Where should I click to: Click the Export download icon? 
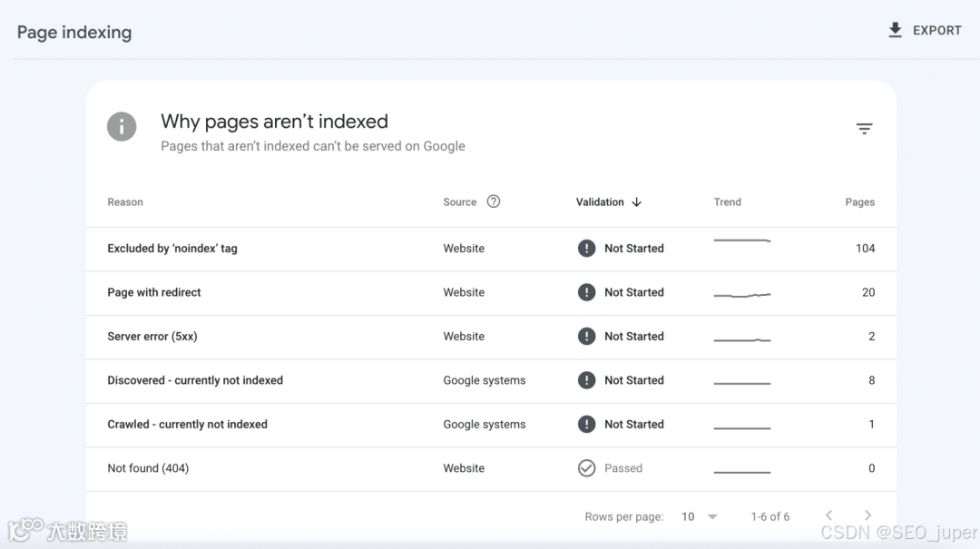coord(895,30)
